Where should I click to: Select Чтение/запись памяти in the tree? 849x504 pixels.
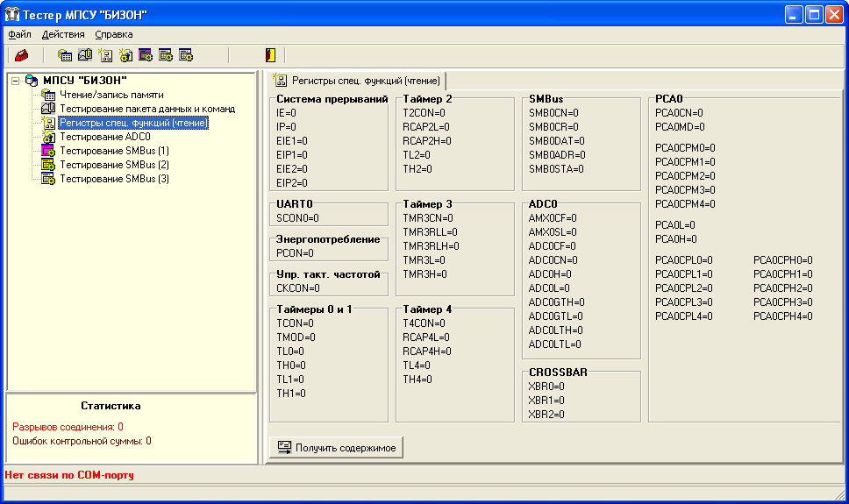[111, 95]
